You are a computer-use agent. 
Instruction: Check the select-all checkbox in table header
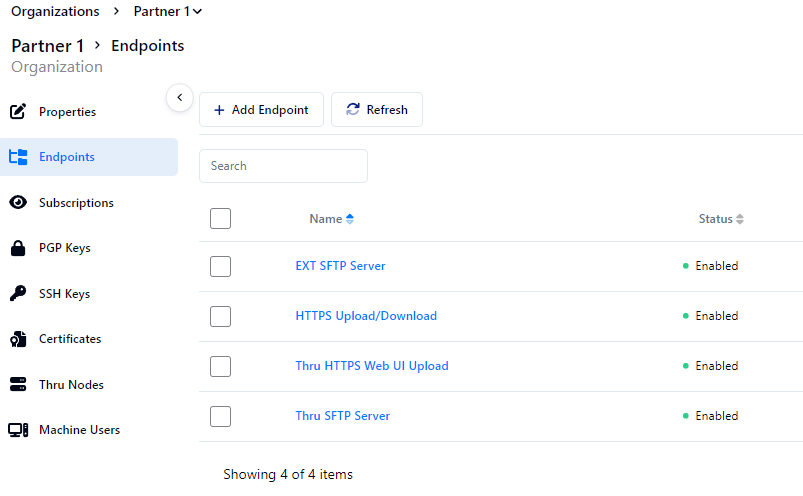point(221,218)
